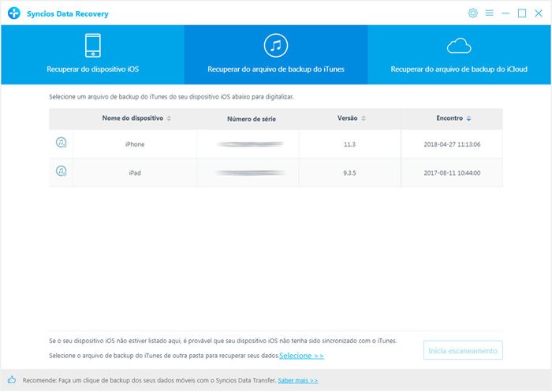Click the iCloud cloud icon

click(x=459, y=46)
